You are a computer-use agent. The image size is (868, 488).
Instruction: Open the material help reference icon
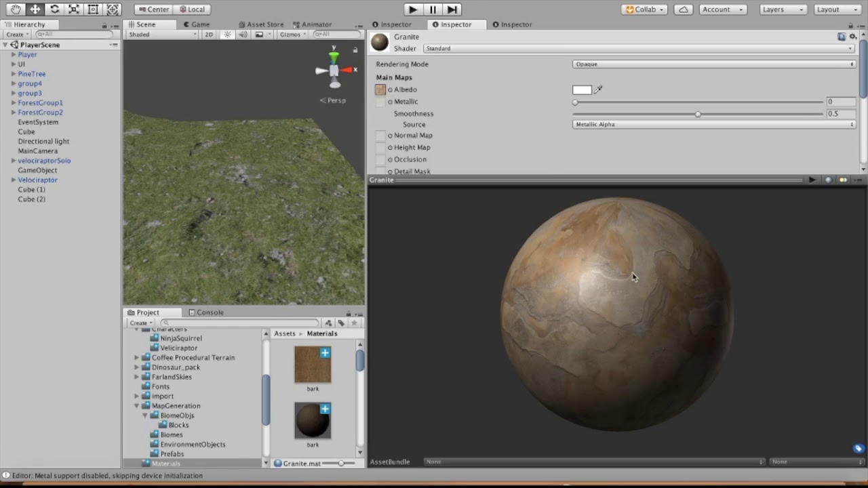point(842,37)
